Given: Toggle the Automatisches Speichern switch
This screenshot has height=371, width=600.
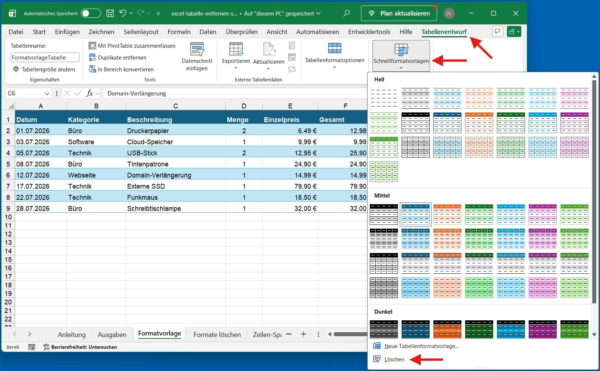Looking at the screenshot, I should [x=91, y=13].
